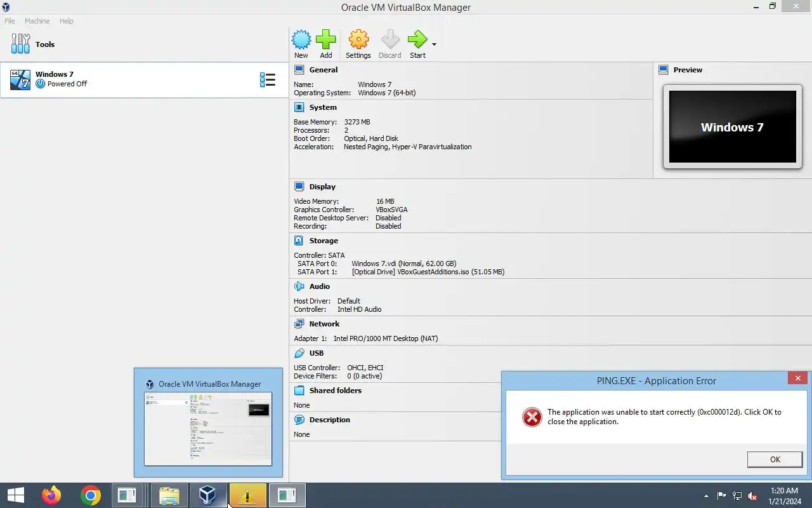Image resolution: width=812 pixels, height=508 pixels.
Task: Click the network tray icon
Action: click(737, 496)
